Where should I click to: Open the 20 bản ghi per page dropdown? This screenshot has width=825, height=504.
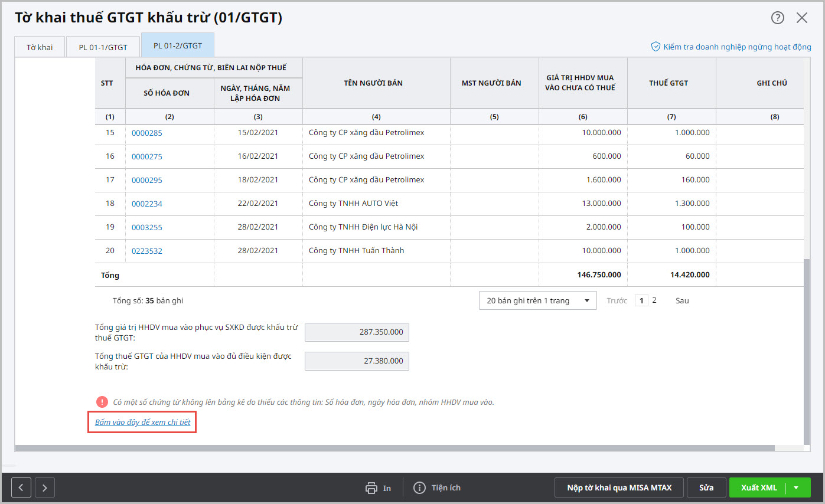537,300
